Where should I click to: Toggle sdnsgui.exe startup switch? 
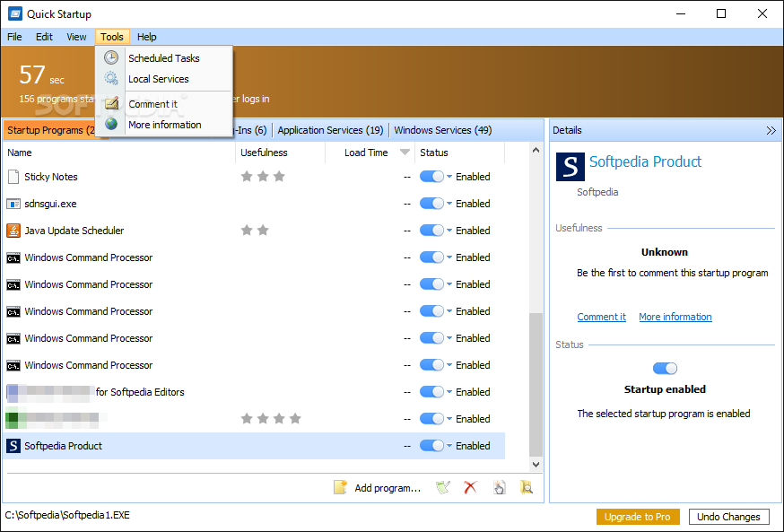coord(431,204)
